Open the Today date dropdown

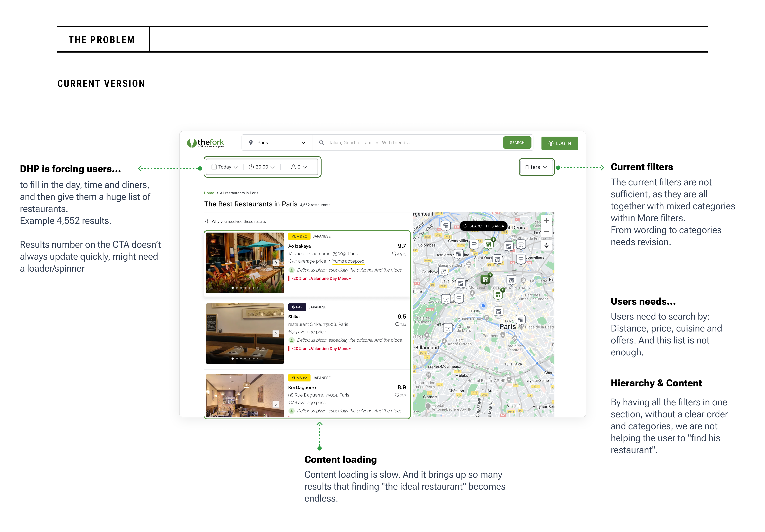[225, 167]
